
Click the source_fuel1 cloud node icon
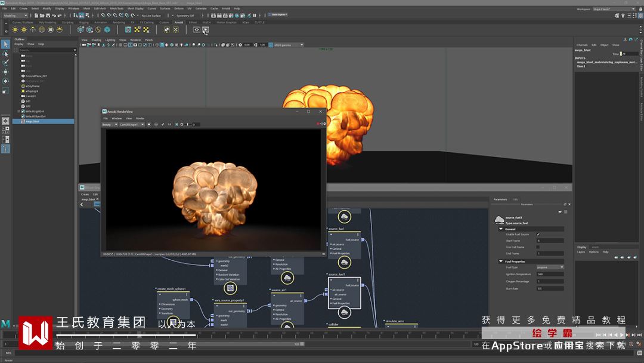click(344, 312)
